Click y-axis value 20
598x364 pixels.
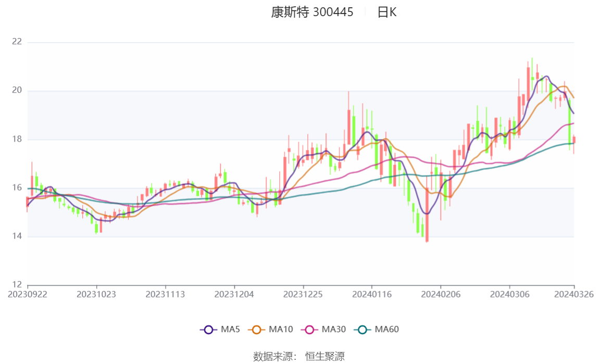coord(17,90)
